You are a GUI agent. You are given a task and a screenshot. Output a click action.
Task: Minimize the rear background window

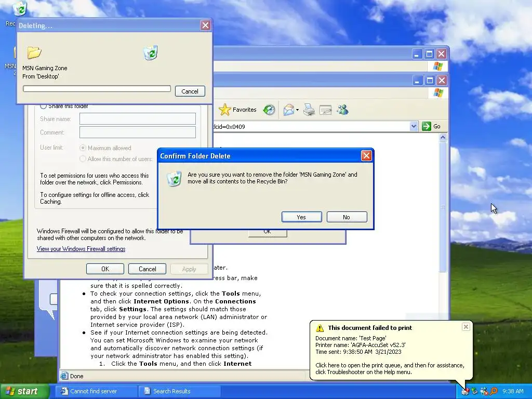tap(417, 54)
